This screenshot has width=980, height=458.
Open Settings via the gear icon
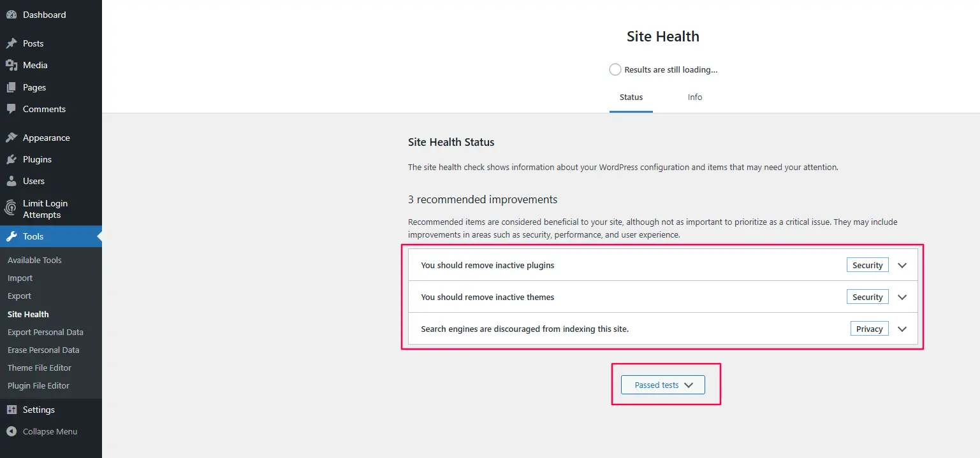point(11,409)
